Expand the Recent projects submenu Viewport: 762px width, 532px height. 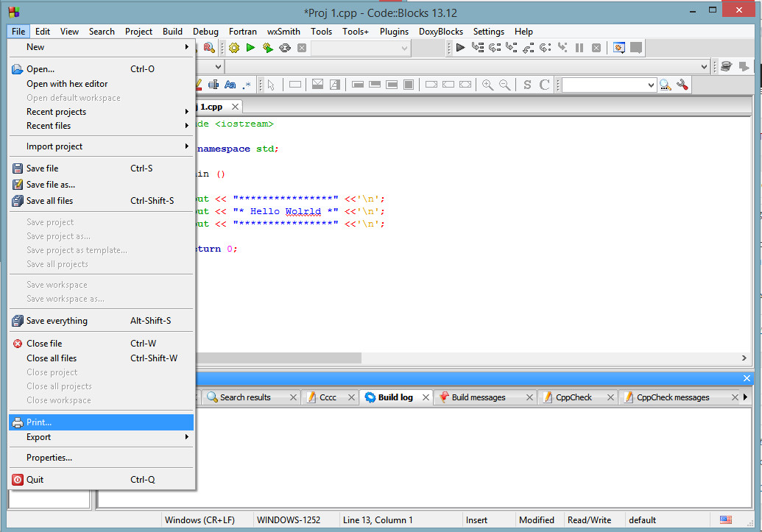pyautogui.click(x=101, y=112)
